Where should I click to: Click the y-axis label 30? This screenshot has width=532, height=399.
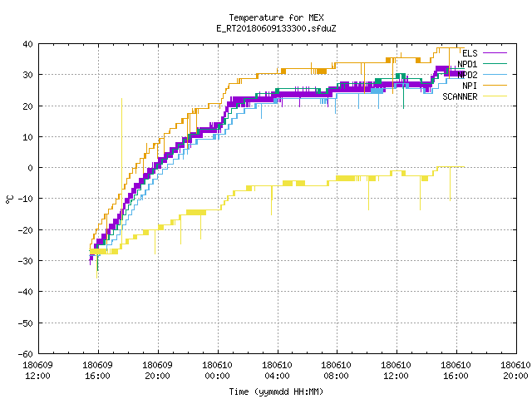[27, 75]
